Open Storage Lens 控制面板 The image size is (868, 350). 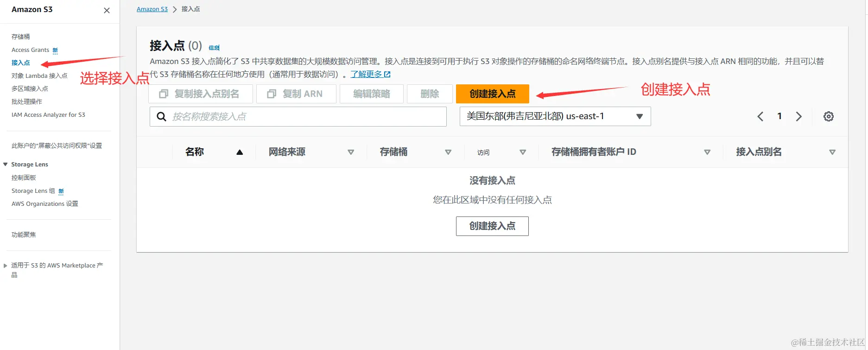[x=24, y=178]
